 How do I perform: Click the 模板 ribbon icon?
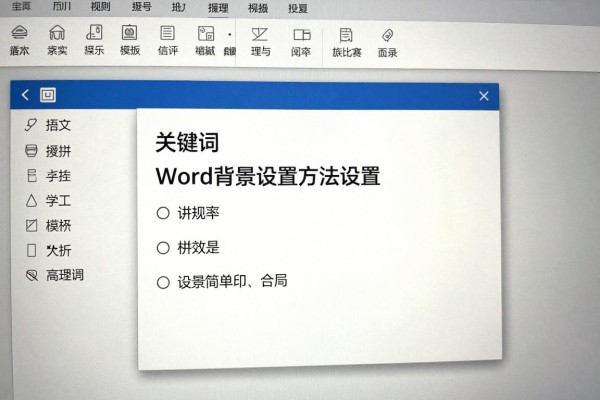[130, 40]
